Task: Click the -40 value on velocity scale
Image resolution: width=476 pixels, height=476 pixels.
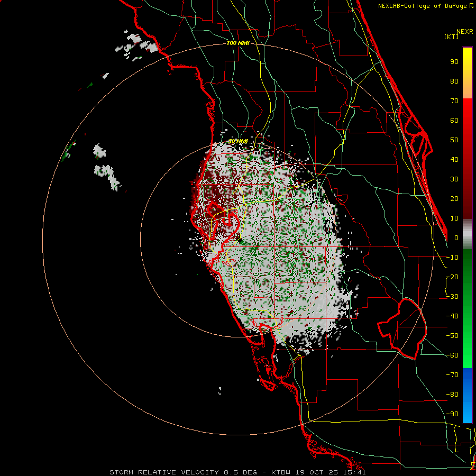Action: pyautogui.click(x=452, y=316)
